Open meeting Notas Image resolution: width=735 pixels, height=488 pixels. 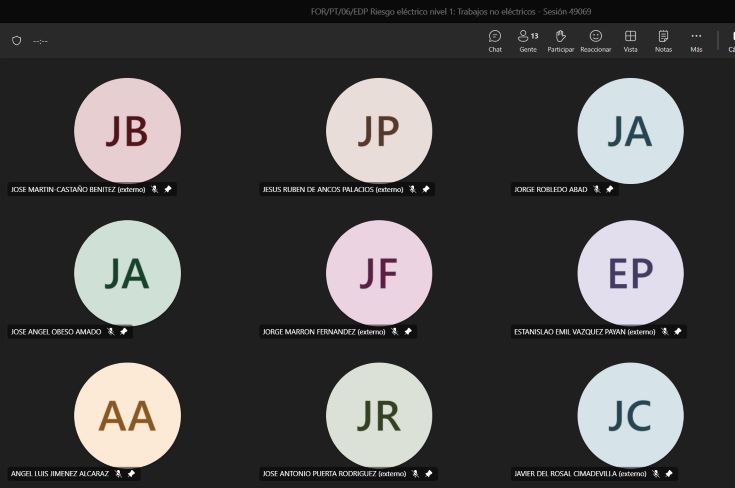(663, 41)
